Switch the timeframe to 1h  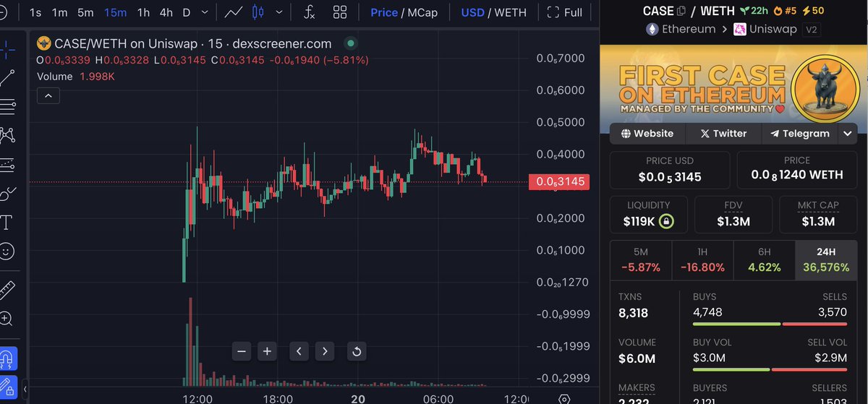coord(144,12)
